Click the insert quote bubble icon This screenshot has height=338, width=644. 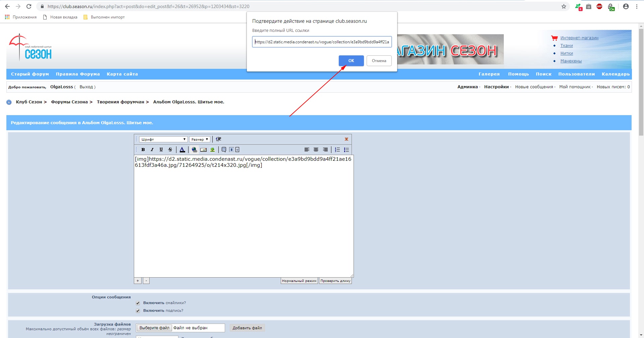[x=224, y=150]
